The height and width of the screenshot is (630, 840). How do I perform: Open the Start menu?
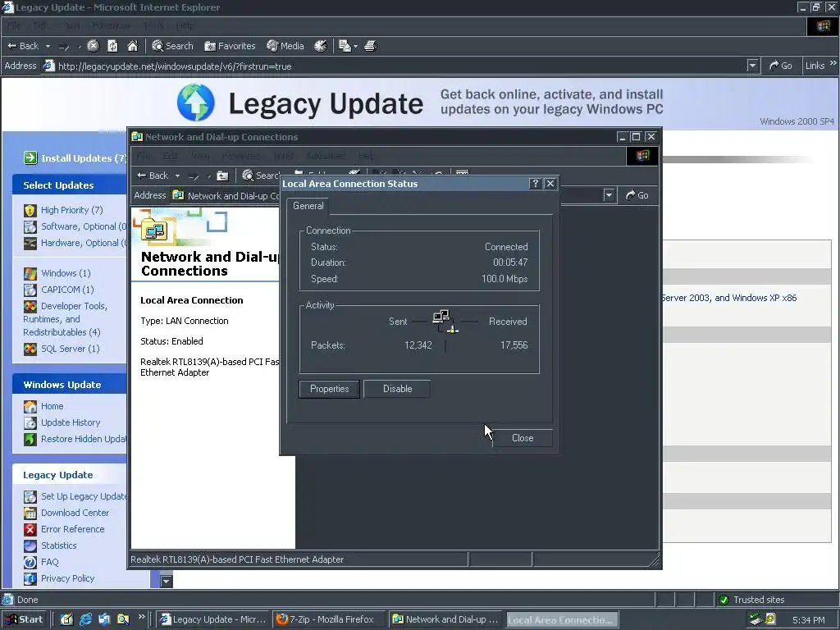click(25, 619)
